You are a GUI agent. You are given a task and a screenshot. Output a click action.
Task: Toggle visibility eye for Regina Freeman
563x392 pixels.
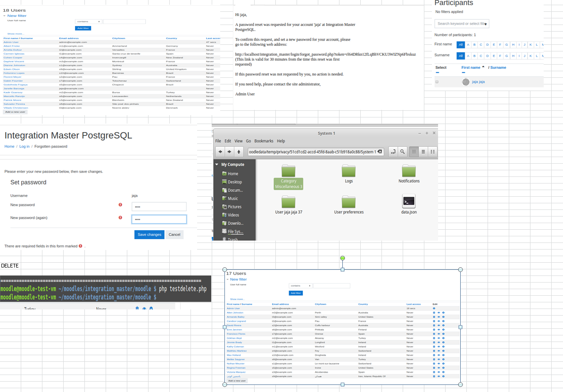click(439, 367)
